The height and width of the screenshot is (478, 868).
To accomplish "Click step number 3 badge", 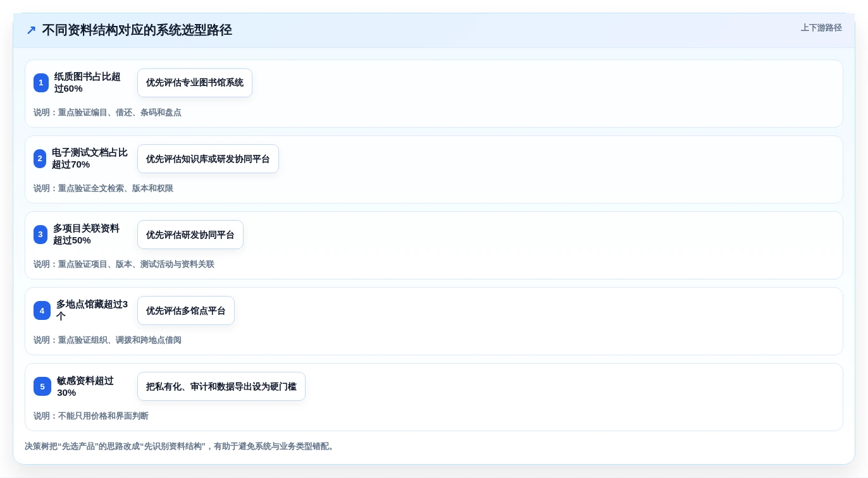I will [40, 235].
